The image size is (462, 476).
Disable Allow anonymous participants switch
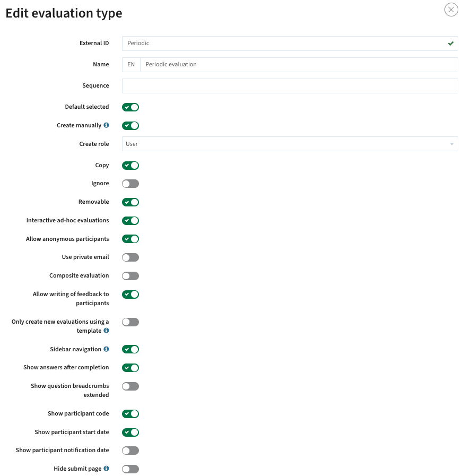[x=130, y=239]
